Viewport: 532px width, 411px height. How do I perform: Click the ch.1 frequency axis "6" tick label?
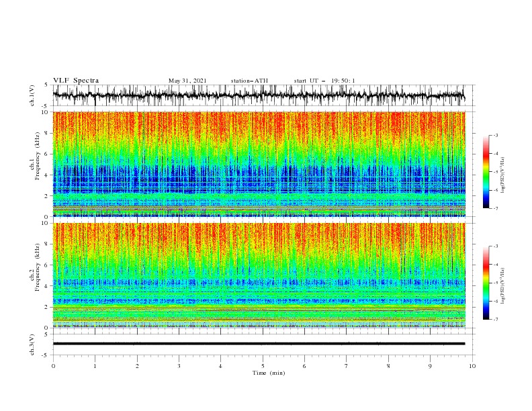pos(46,154)
